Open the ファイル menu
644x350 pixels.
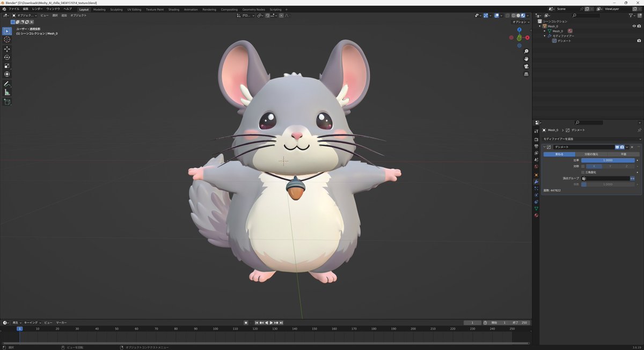click(x=14, y=9)
